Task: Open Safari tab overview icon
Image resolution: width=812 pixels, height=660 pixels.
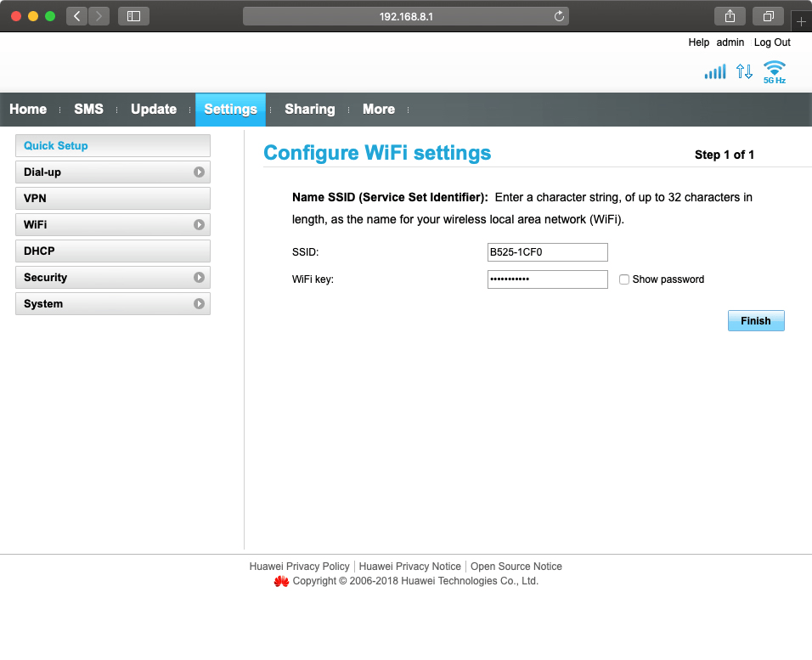Action: point(768,16)
